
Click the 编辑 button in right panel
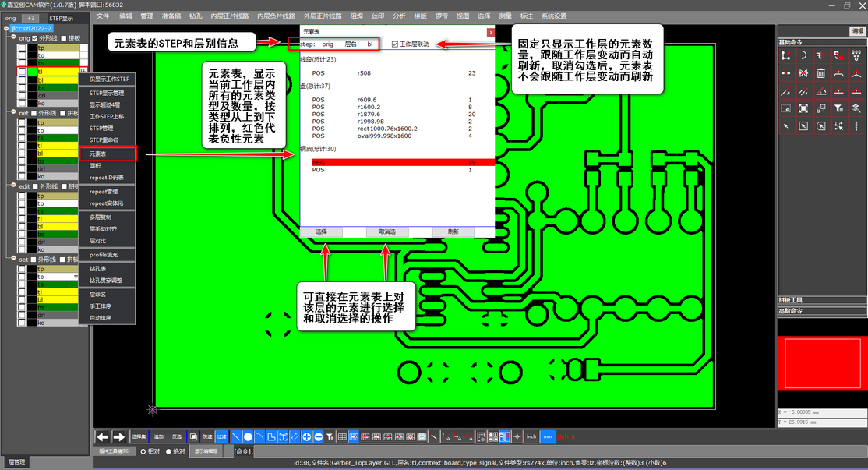857,31
